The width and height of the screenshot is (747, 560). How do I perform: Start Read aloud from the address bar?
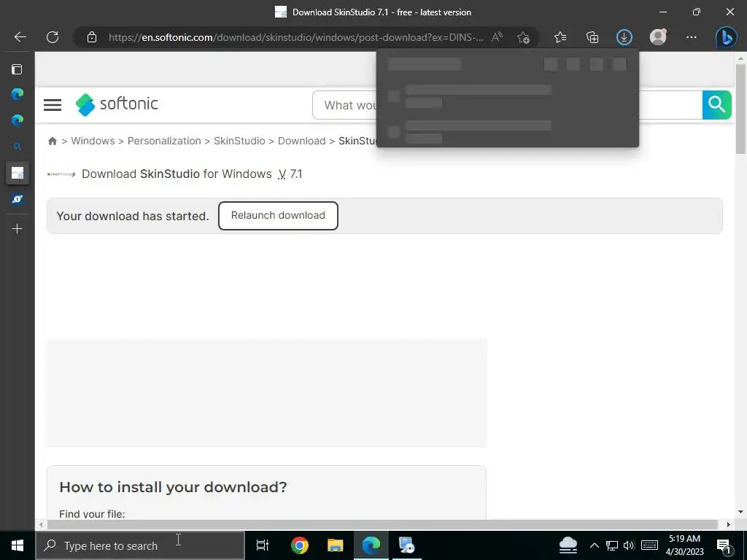coord(497,37)
